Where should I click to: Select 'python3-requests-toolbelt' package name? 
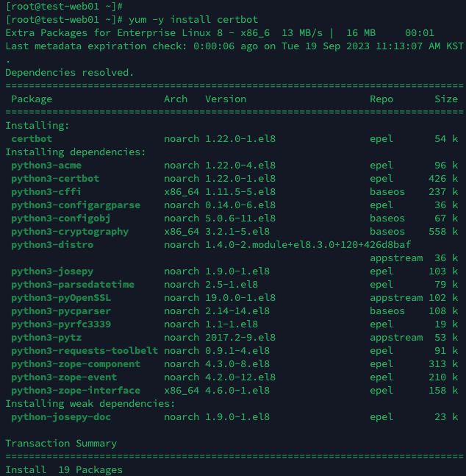click(x=85, y=351)
